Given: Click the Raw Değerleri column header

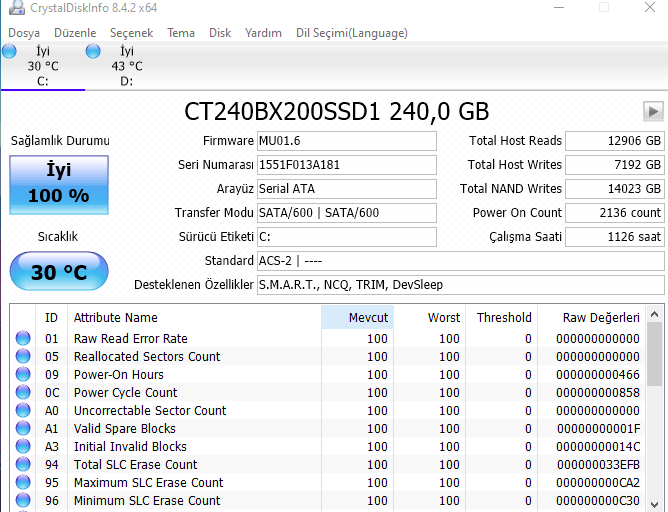Looking at the screenshot, I should tap(591, 317).
